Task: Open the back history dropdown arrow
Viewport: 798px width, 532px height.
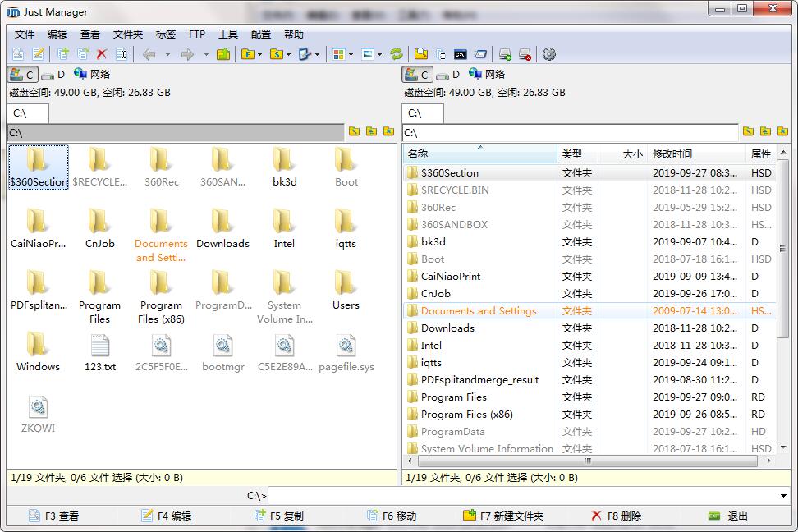Action: tap(167, 54)
